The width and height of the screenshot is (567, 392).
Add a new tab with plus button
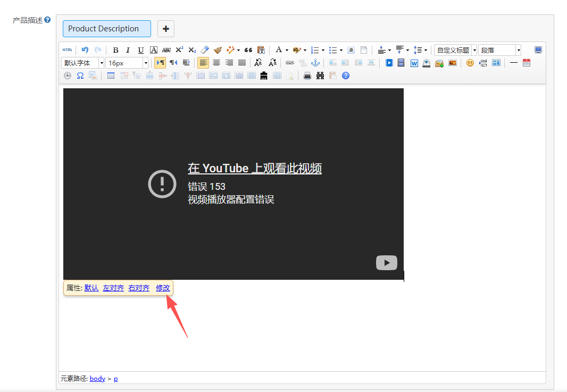point(165,29)
